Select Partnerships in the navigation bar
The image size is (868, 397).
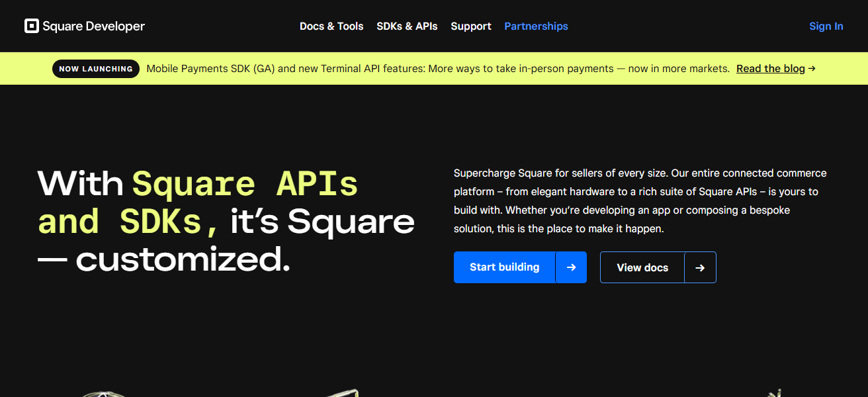536,26
